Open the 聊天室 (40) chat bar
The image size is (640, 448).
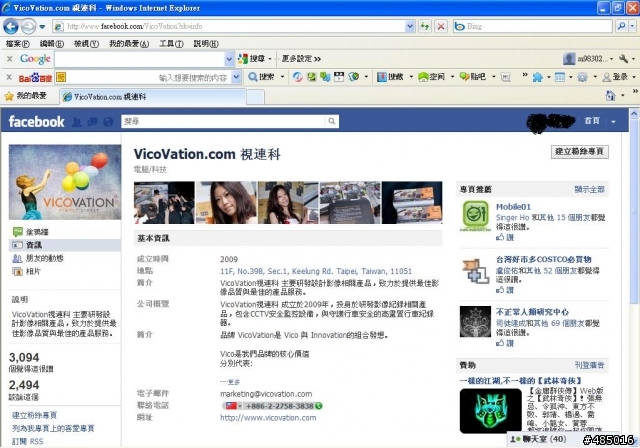point(542,439)
